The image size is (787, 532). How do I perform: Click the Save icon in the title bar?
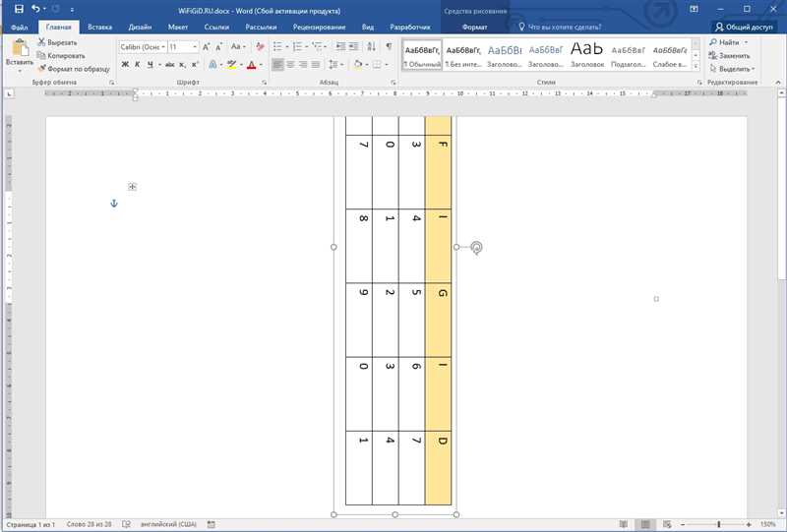click(19, 9)
